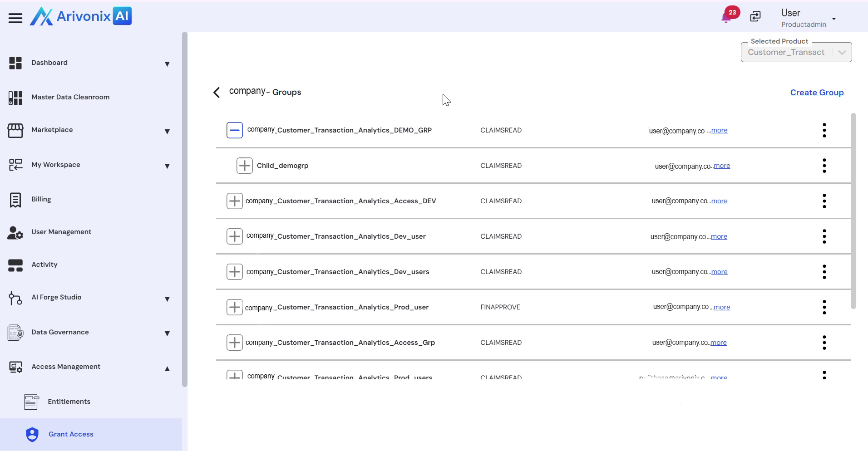The image size is (868, 451).
Task: Expand the Child_demogrp group
Action: pyautogui.click(x=245, y=166)
